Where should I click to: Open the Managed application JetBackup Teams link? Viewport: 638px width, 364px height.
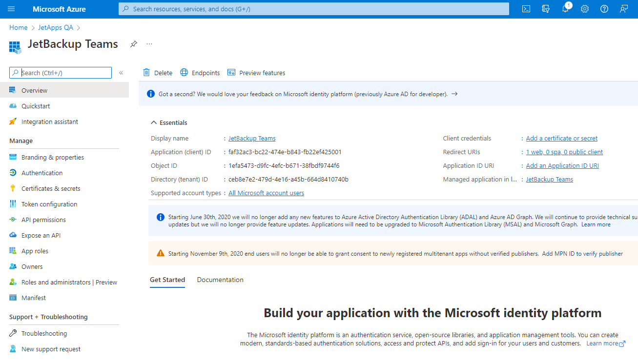pyautogui.click(x=550, y=179)
